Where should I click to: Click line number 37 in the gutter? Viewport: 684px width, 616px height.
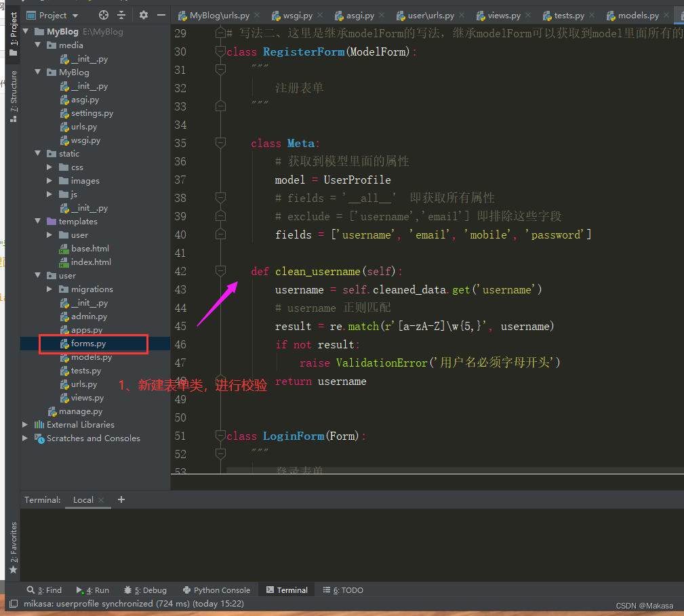pos(180,180)
